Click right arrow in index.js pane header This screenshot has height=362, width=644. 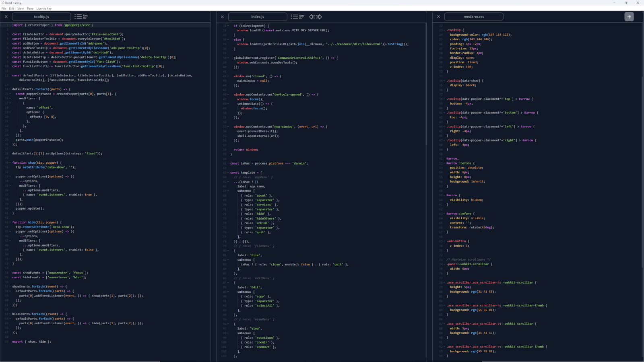(320, 16)
